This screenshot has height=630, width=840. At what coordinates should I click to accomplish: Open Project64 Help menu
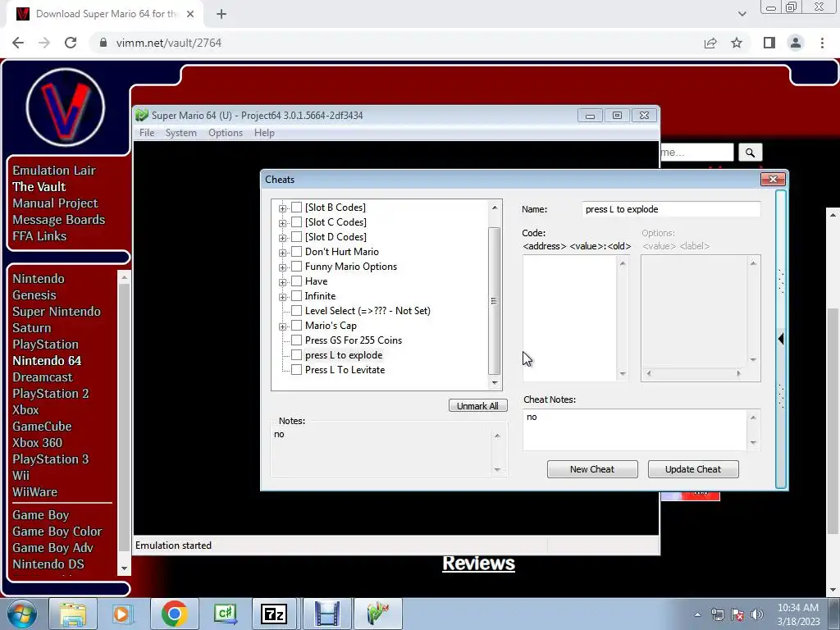tap(264, 133)
